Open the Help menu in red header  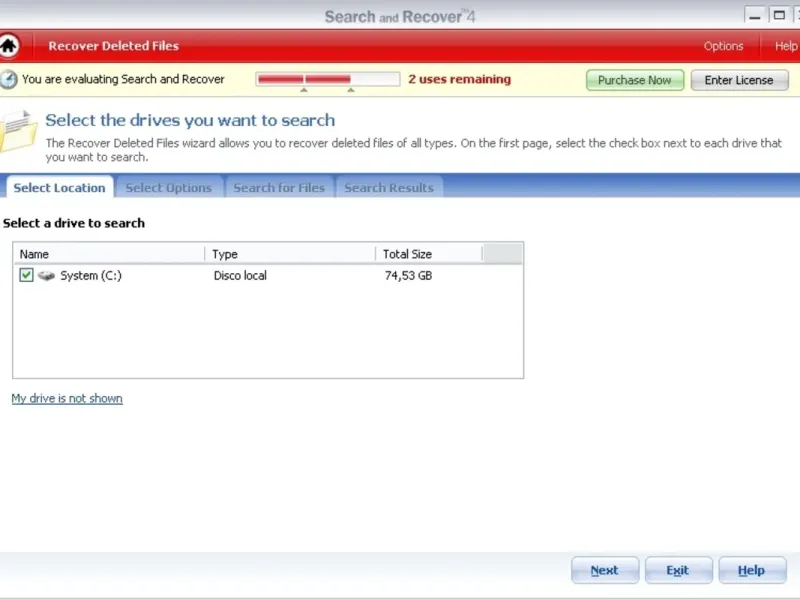[786, 46]
